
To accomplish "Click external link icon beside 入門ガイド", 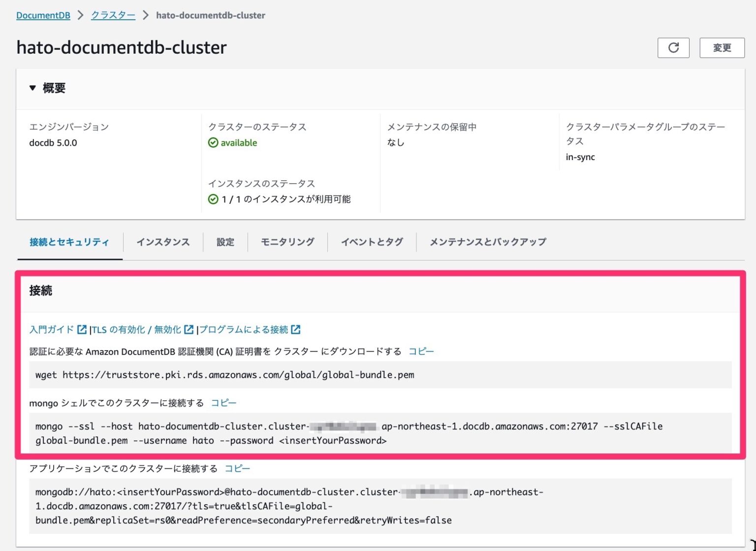I will (x=82, y=329).
